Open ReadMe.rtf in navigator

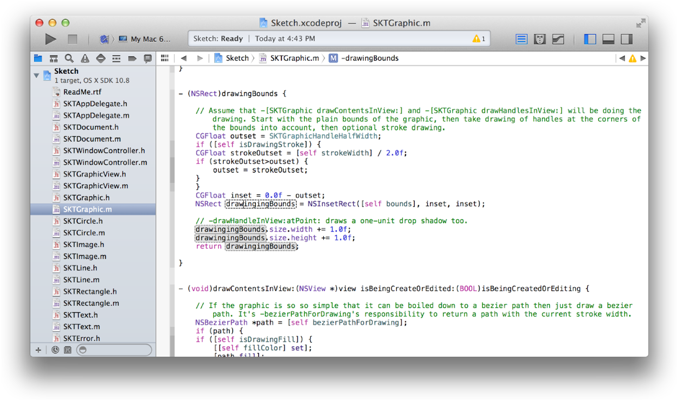[x=82, y=92]
